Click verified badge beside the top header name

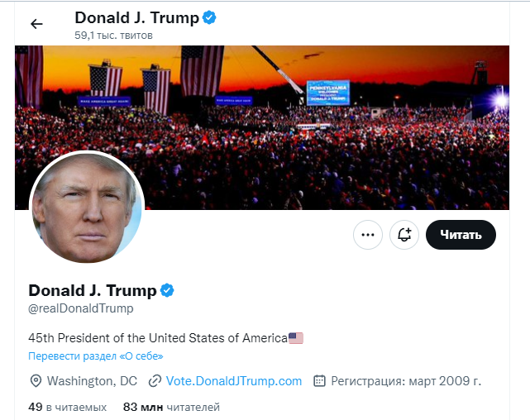[x=210, y=17]
